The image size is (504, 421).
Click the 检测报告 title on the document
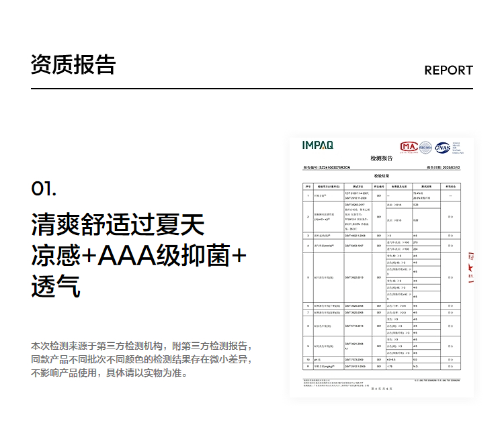point(381,158)
